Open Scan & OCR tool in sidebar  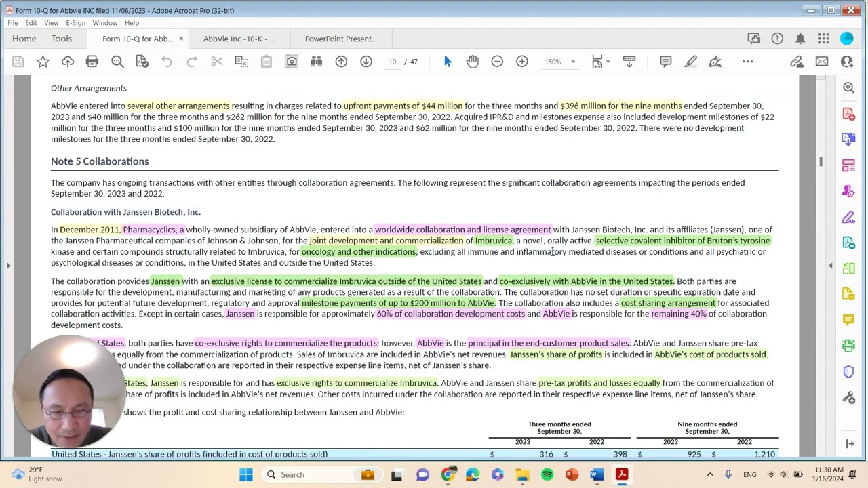[x=848, y=346]
